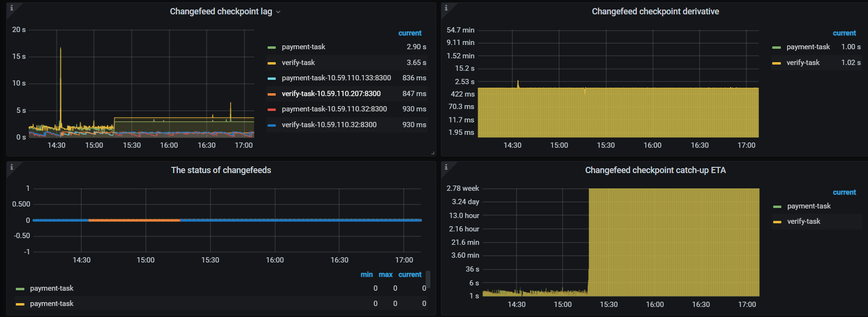Toggle verify-task series in checkpoint derivative legend
Image resolution: width=868 pixels, height=317 pixels.
(803, 63)
